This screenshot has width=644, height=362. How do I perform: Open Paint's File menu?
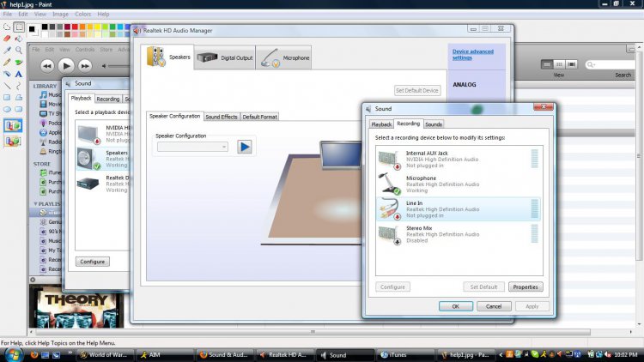(8, 14)
